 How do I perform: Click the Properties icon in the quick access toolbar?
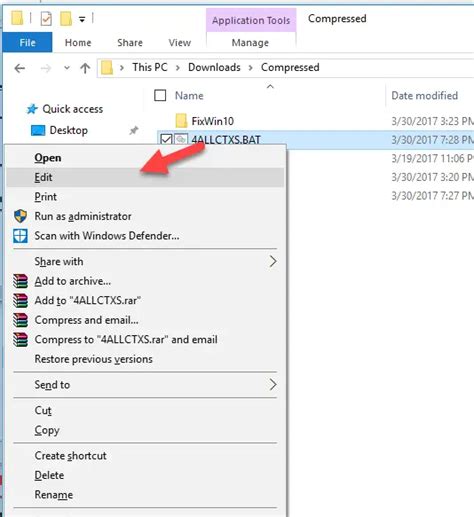46,18
